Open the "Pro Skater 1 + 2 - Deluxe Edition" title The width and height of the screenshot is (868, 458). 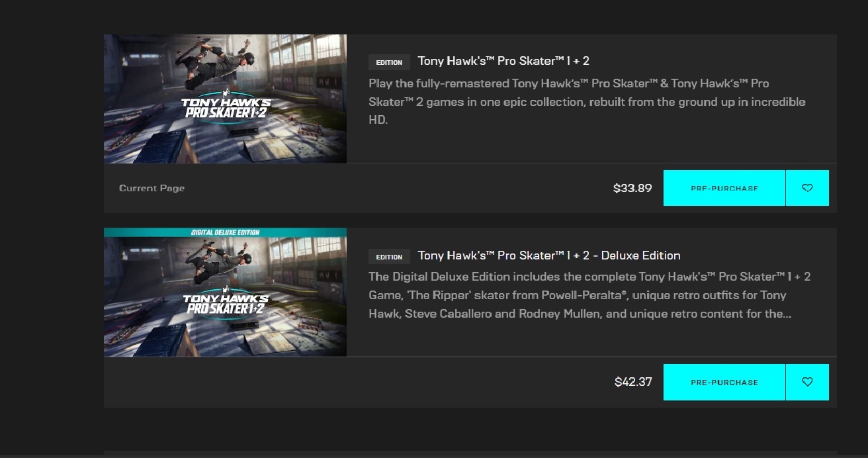(x=548, y=255)
